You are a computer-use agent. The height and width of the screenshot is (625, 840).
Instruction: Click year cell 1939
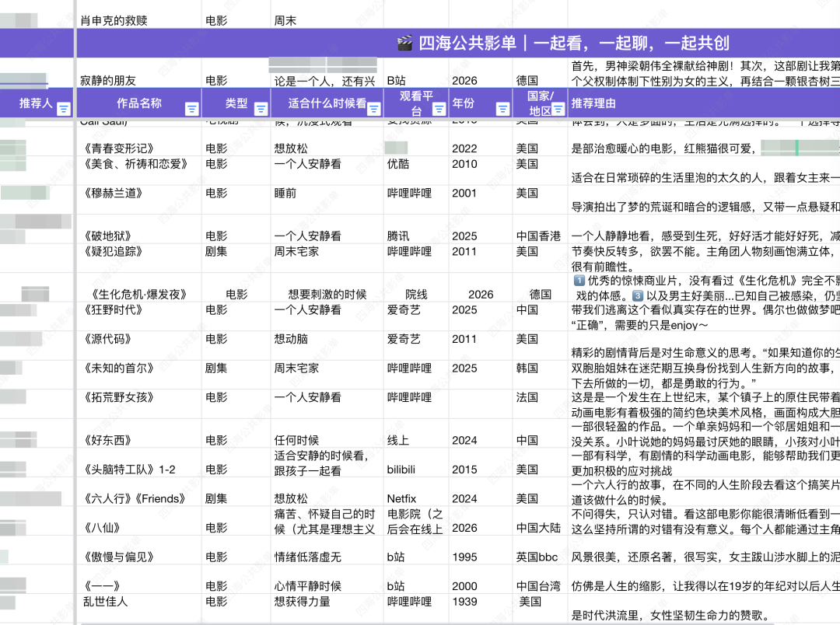[480, 609]
